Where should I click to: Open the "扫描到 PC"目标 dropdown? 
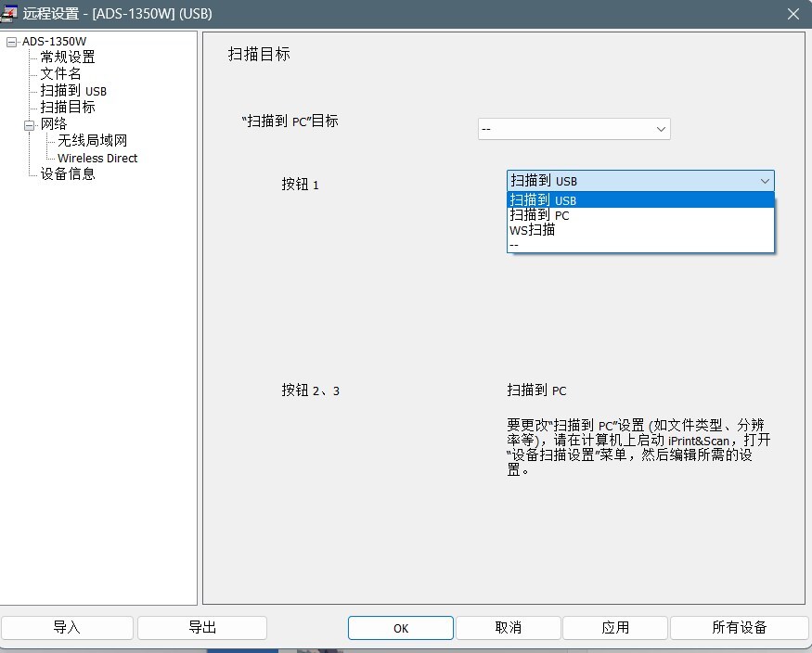pyautogui.click(x=574, y=129)
